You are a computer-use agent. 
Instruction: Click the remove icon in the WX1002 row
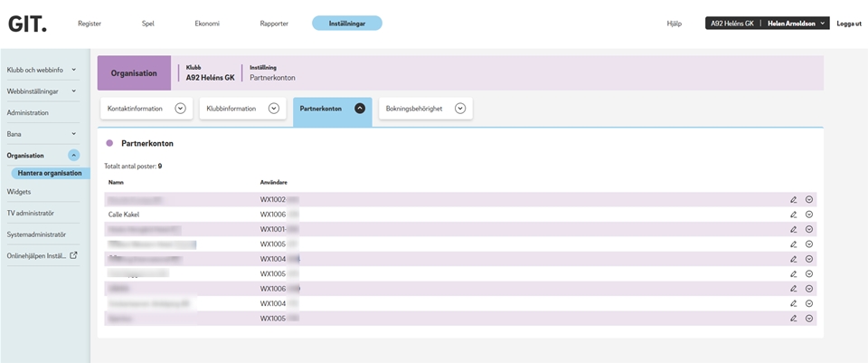pyautogui.click(x=809, y=199)
